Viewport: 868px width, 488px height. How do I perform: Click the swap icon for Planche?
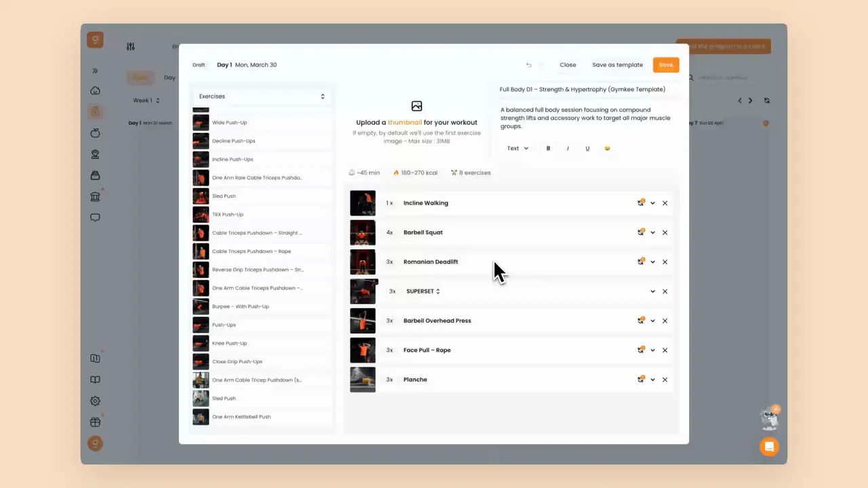[x=641, y=380]
